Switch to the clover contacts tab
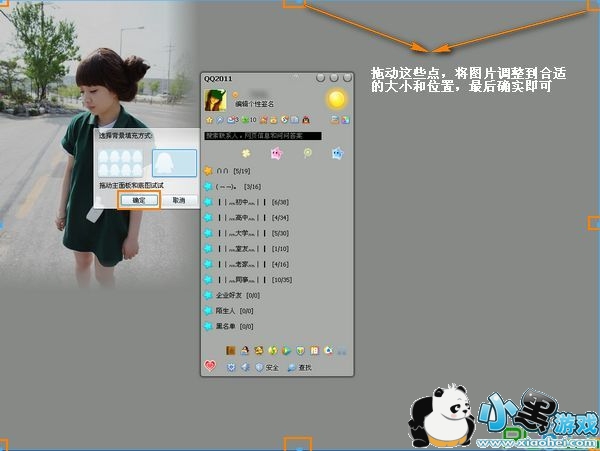The width and height of the screenshot is (600, 451). 246,153
